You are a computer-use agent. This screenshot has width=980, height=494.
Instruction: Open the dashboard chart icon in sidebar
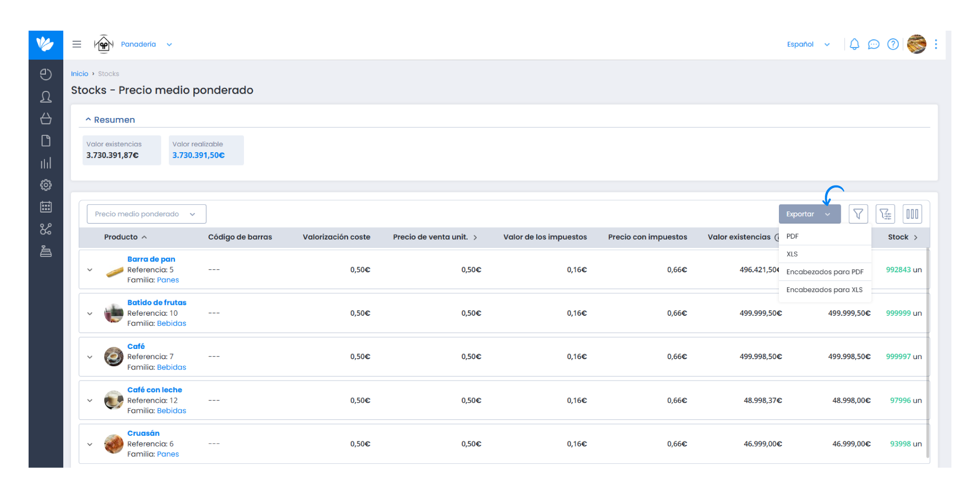click(46, 75)
